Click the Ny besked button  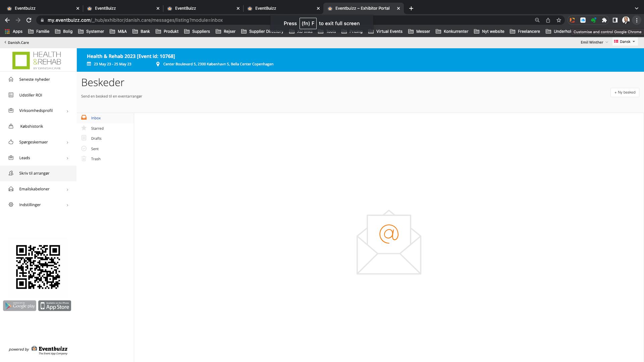click(625, 93)
